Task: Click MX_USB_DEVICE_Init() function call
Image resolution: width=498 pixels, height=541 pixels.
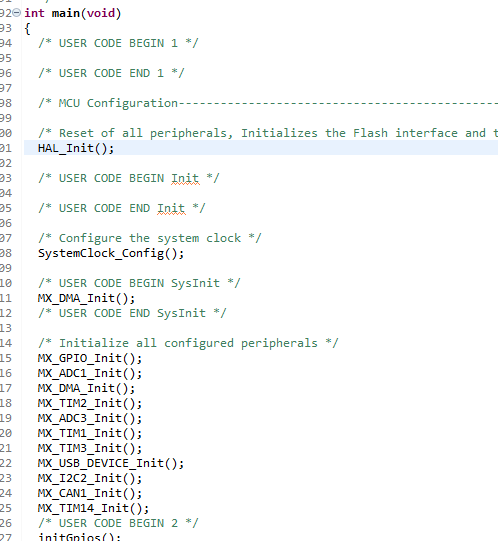Action: tap(111, 463)
